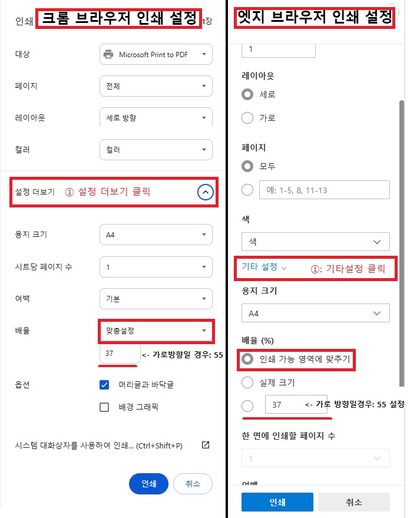Select the 모두 pages radio button
The image size is (420, 518).
coord(247,166)
